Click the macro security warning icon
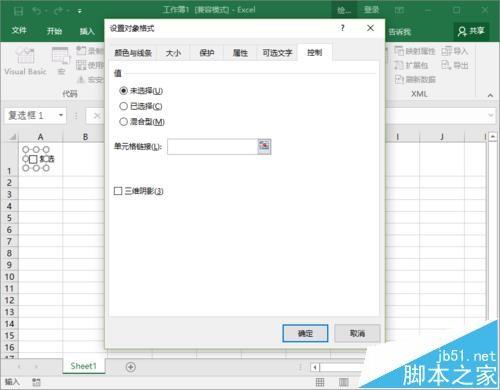This screenshot has width=500, height=390. point(81,79)
